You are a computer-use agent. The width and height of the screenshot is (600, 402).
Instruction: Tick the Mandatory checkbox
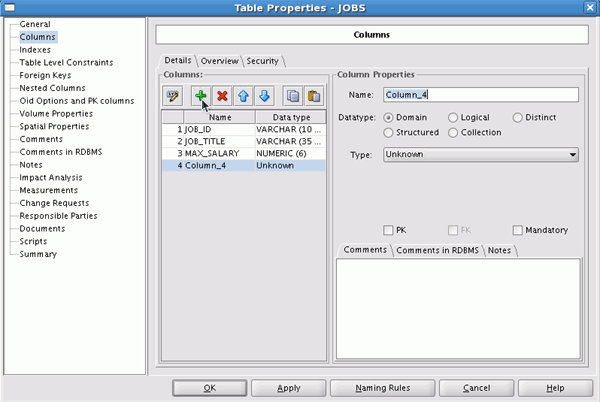tap(517, 230)
